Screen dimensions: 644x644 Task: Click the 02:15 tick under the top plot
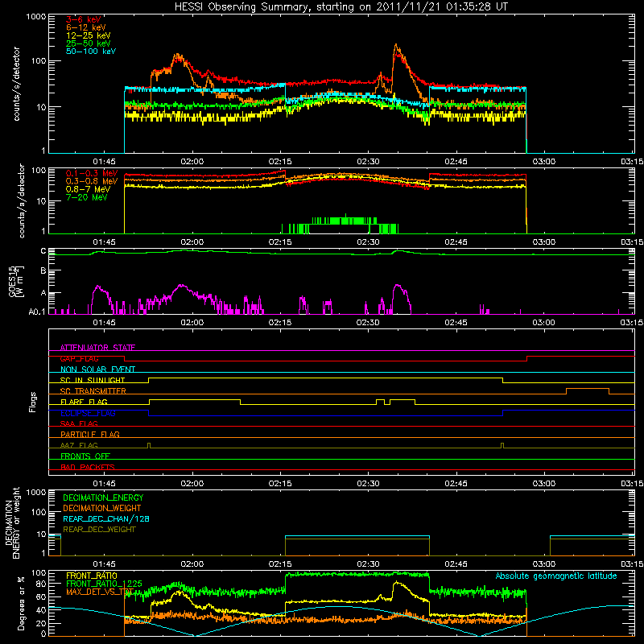click(280, 162)
